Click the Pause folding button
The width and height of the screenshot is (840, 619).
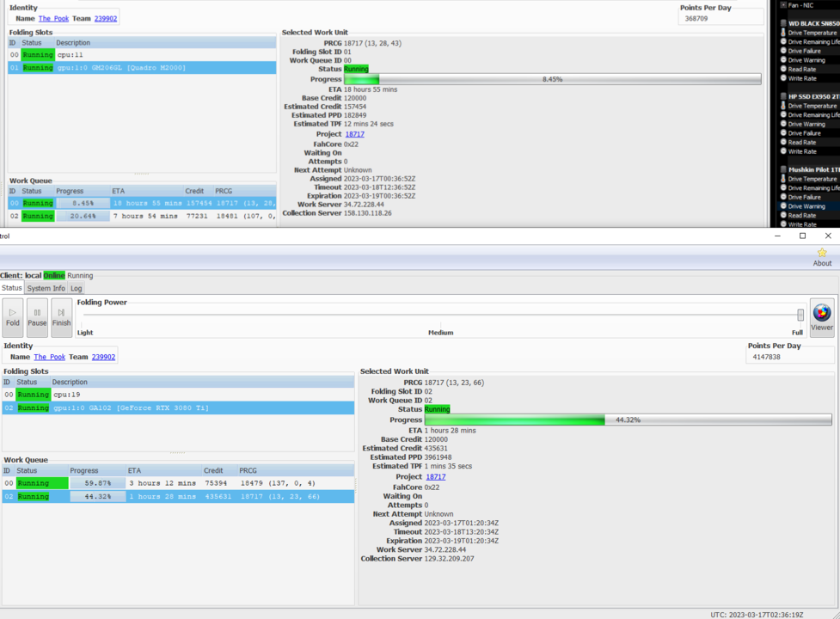(37, 317)
